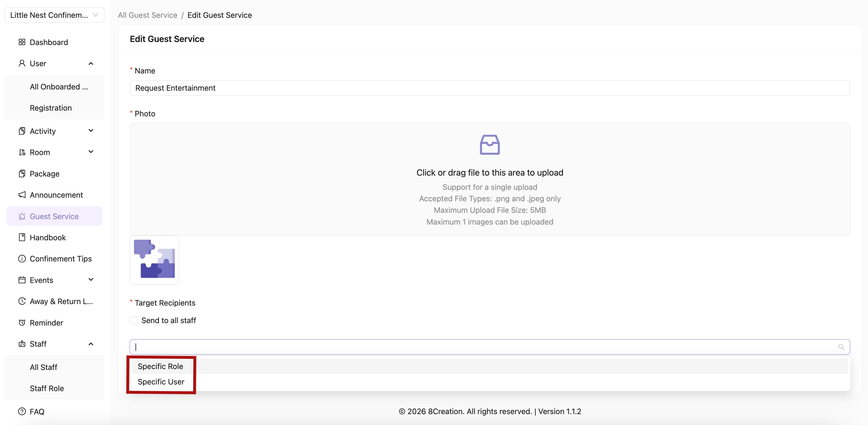
Task: Click the Dashboard grid icon
Action: pos(22,42)
